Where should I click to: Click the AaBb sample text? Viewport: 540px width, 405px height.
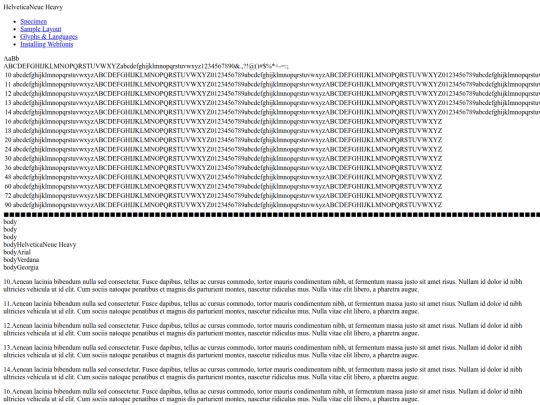(11, 59)
